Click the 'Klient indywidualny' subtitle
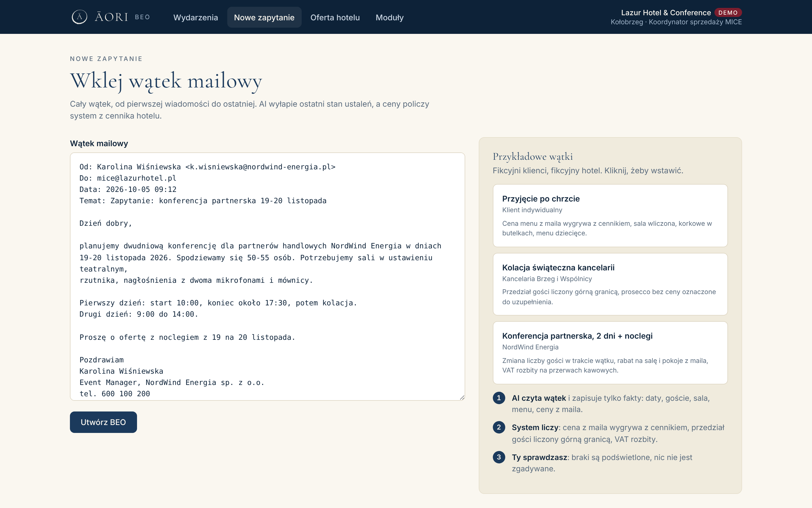The height and width of the screenshot is (508, 812). (x=532, y=210)
